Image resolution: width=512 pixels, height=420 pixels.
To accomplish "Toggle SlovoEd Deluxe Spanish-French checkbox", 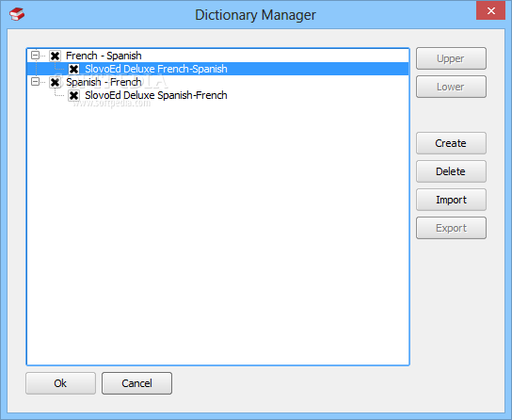I will tap(73, 96).
